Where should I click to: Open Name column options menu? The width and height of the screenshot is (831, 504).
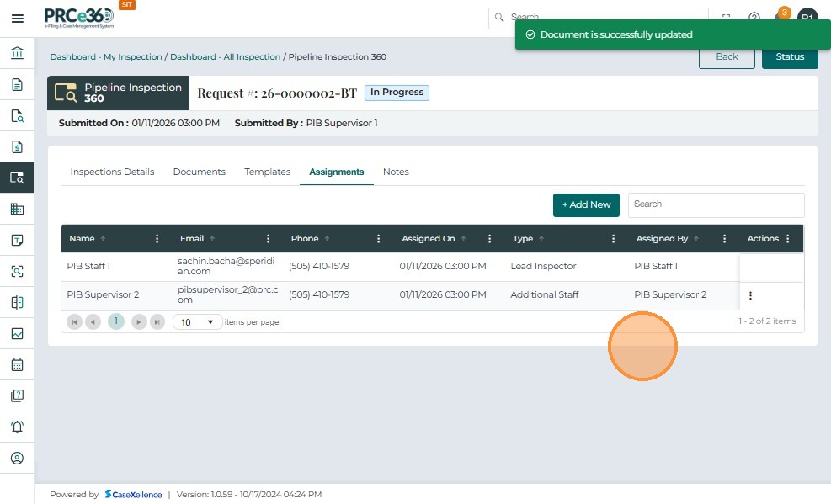pyautogui.click(x=157, y=239)
